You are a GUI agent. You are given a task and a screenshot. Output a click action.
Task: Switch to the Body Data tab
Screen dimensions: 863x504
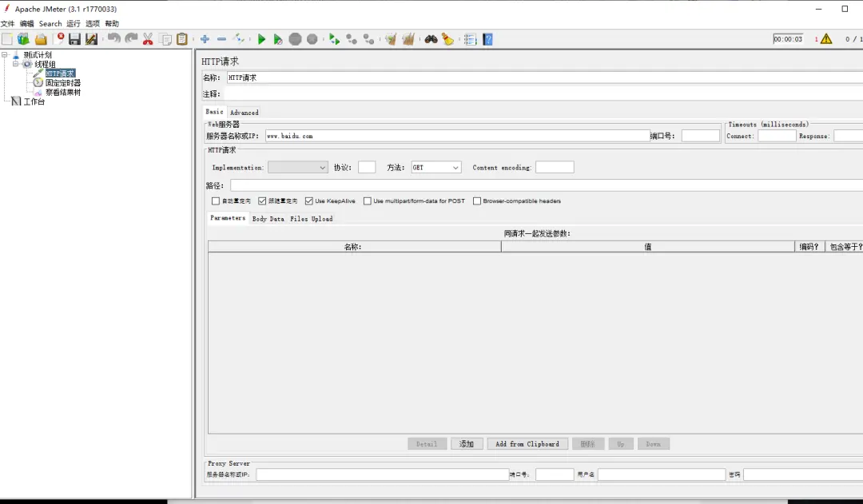268,218
